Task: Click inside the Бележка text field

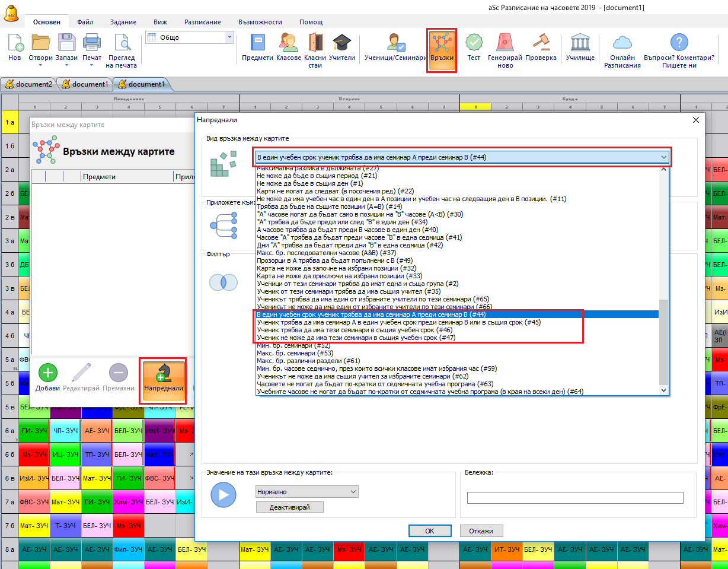Action: point(574,497)
